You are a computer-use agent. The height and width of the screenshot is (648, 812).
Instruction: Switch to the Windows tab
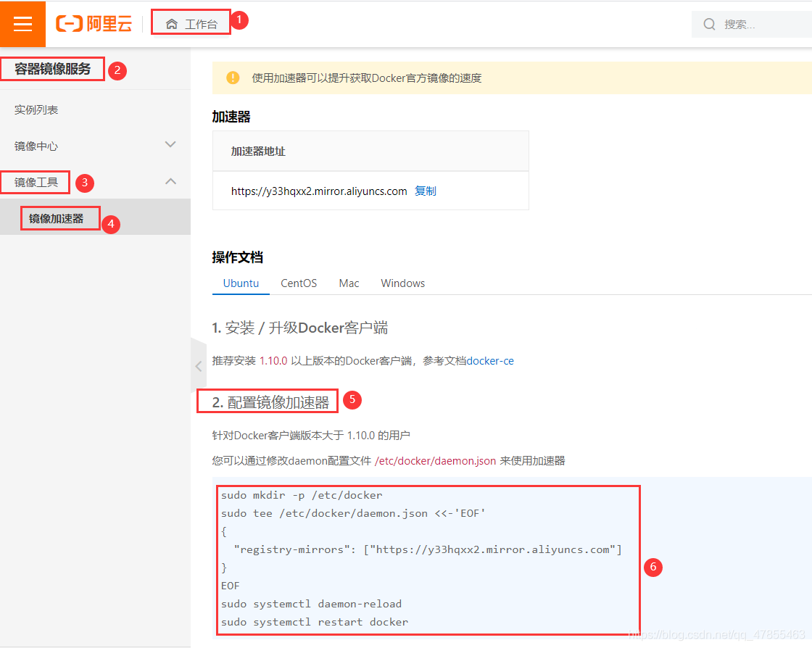pyautogui.click(x=403, y=283)
